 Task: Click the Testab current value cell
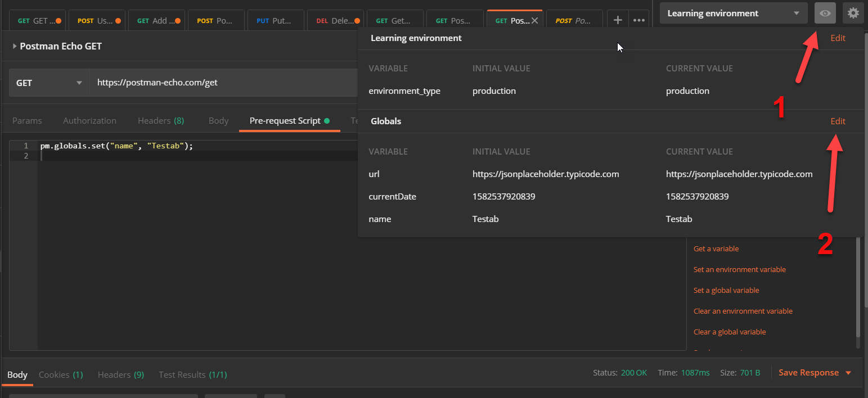point(679,219)
